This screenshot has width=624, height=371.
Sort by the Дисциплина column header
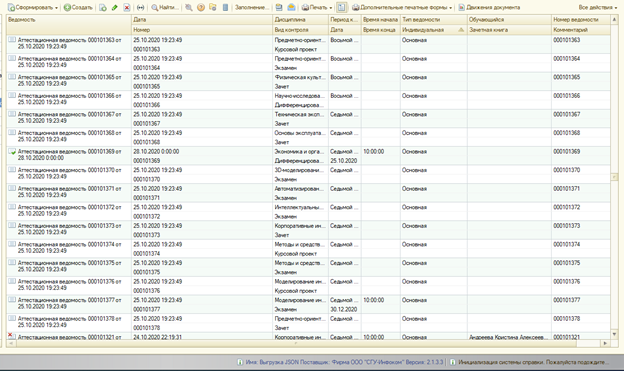(300, 20)
